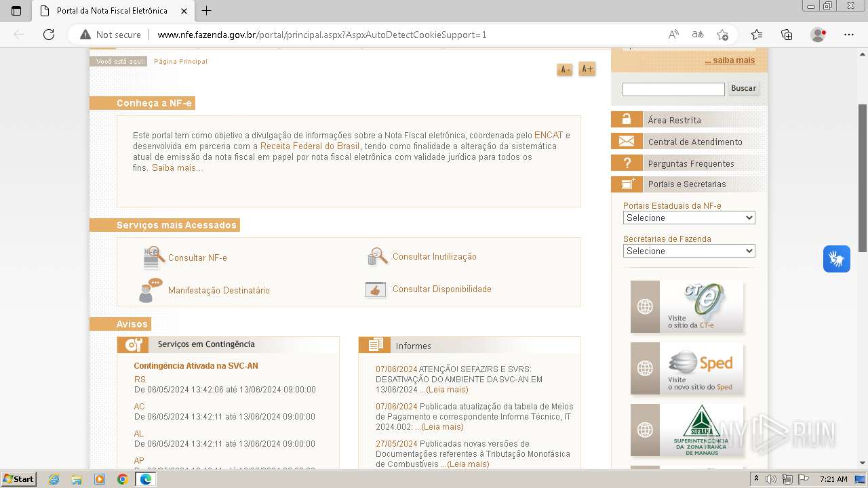Open the tab actions menu icon
The height and width of the screenshot is (488, 868).
click(x=16, y=11)
